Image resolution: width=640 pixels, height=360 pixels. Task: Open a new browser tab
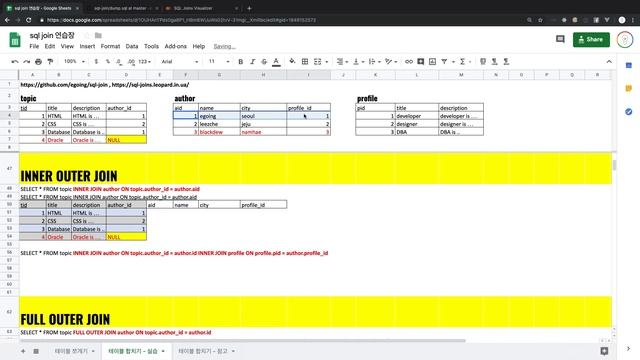point(249,8)
